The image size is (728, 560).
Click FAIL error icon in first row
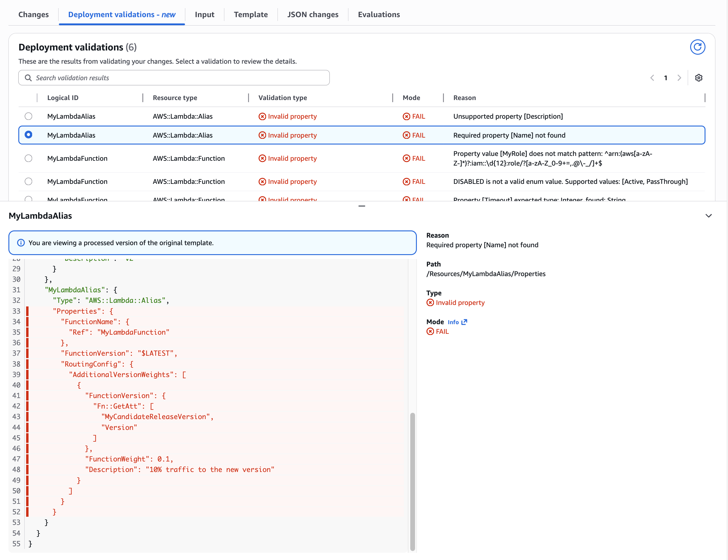coord(406,116)
